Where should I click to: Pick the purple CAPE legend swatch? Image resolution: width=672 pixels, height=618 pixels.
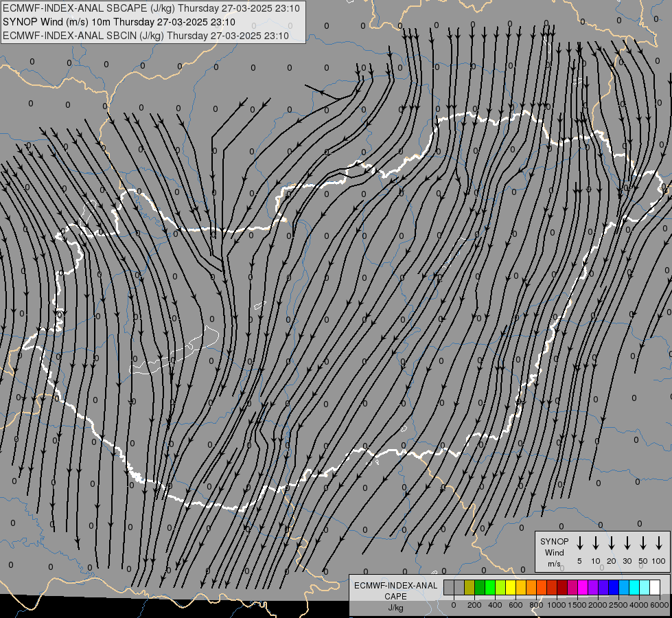(x=592, y=587)
